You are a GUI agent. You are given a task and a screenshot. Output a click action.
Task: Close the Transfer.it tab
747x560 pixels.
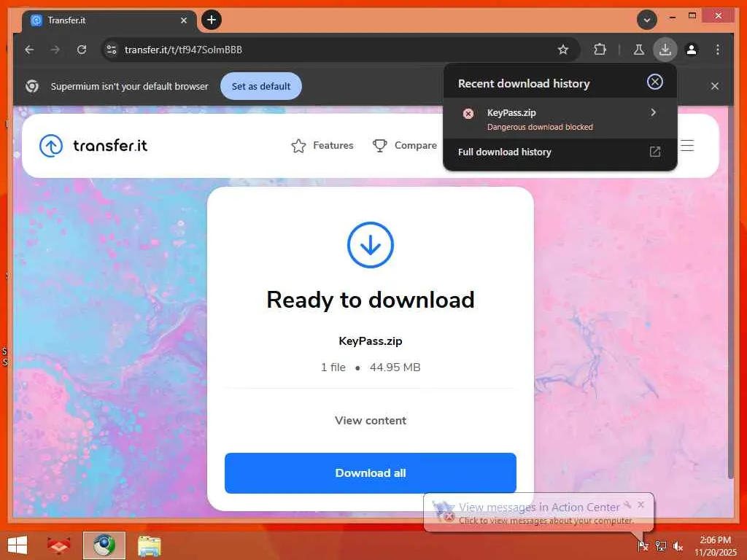click(x=184, y=20)
